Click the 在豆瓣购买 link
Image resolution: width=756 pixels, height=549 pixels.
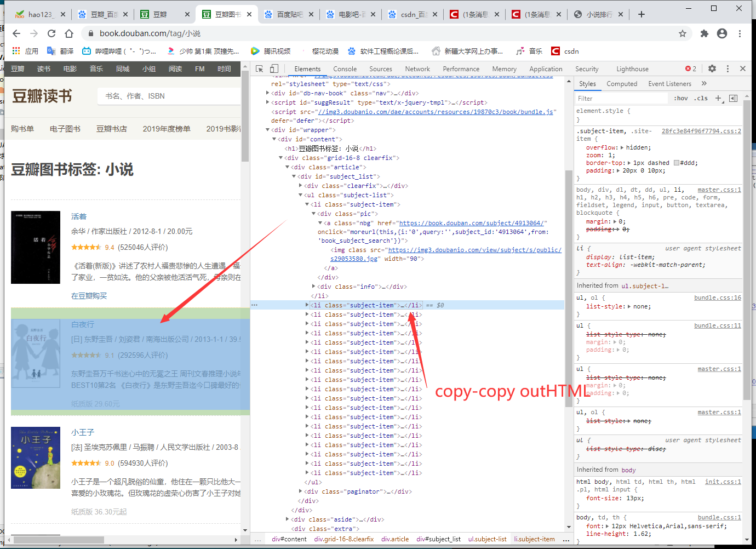(x=89, y=296)
